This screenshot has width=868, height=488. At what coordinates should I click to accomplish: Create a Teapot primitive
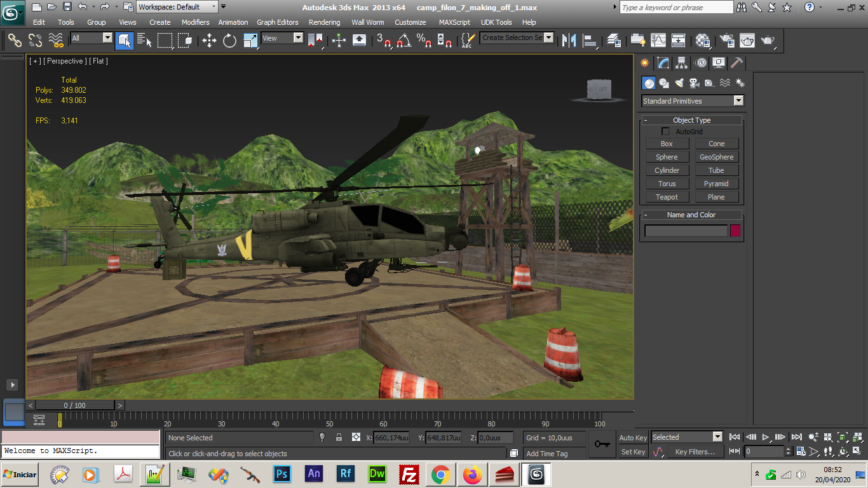point(667,197)
